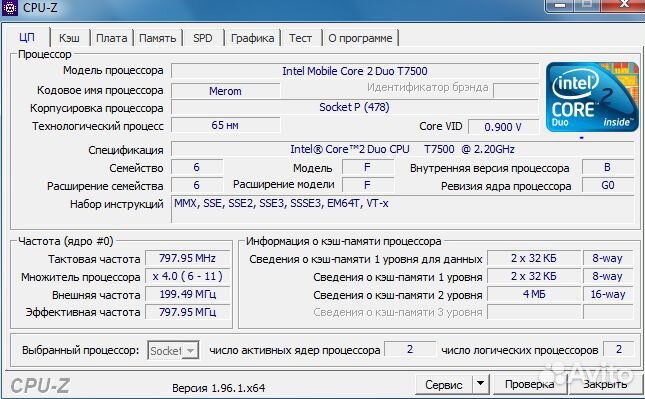Open the О программе tab
Viewport: 645px width, 399px height.
(x=360, y=38)
